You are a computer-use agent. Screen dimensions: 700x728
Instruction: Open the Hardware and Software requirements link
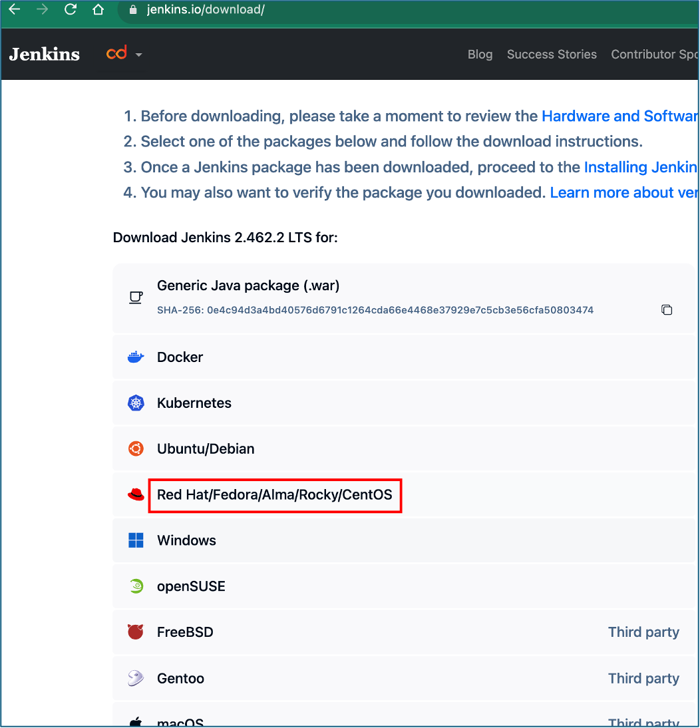pyautogui.click(x=619, y=116)
